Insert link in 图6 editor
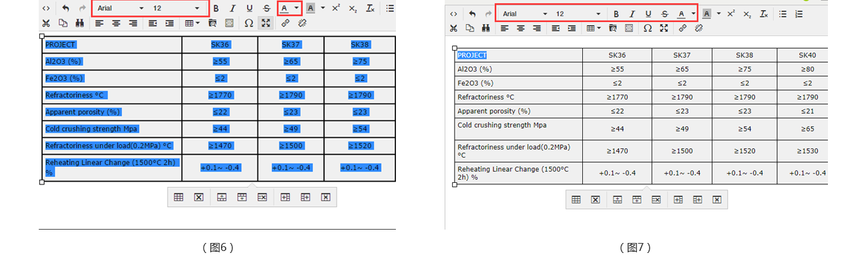Image resolution: width=868 pixels, height=255 pixels. click(286, 23)
